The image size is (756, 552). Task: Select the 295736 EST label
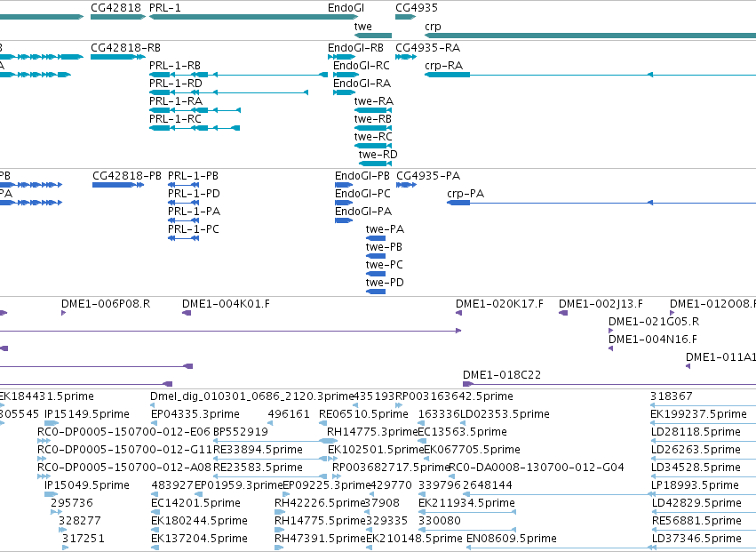click(72, 503)
